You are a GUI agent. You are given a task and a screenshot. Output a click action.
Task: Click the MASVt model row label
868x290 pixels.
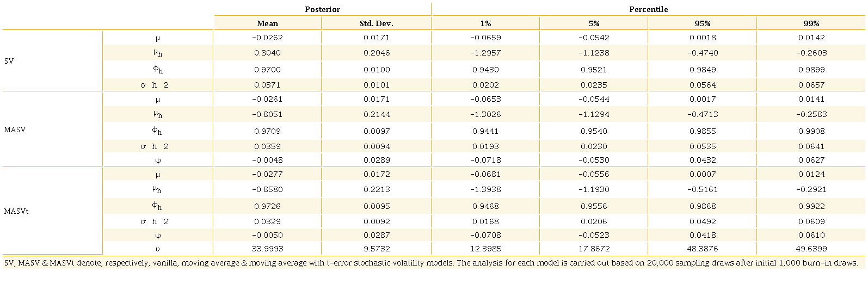coord(16,211)
